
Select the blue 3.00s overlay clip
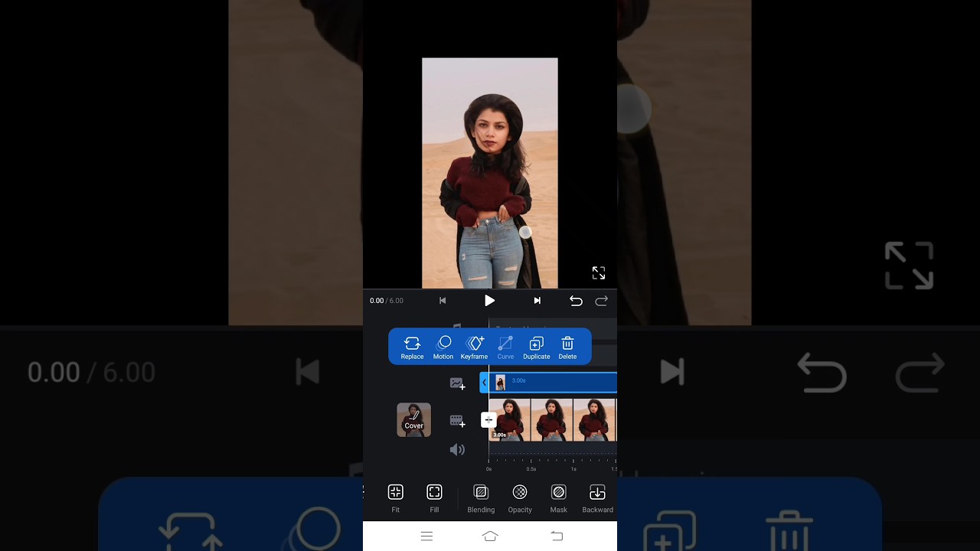pyautogui.click(x=553, y=383)
